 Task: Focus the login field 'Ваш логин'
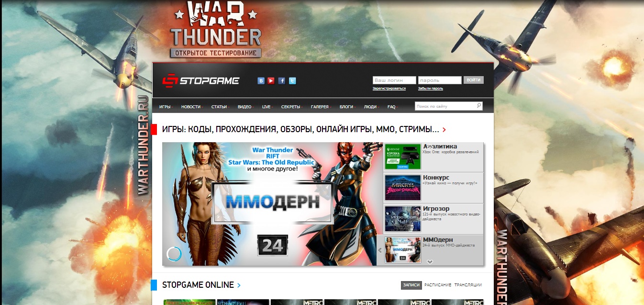pos(394,80)
